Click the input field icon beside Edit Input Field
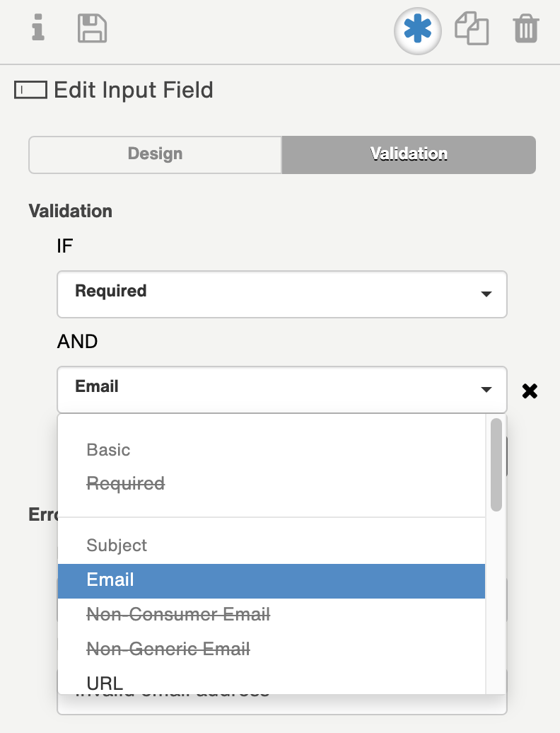 point(30,89)
